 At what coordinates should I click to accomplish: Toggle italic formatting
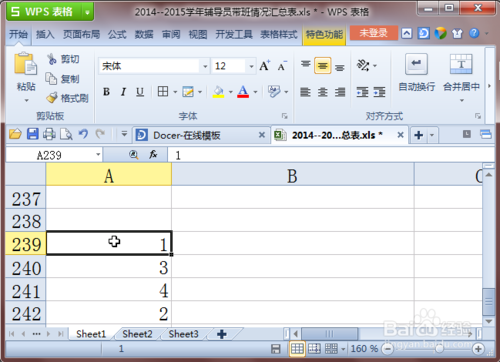[123, 92]
